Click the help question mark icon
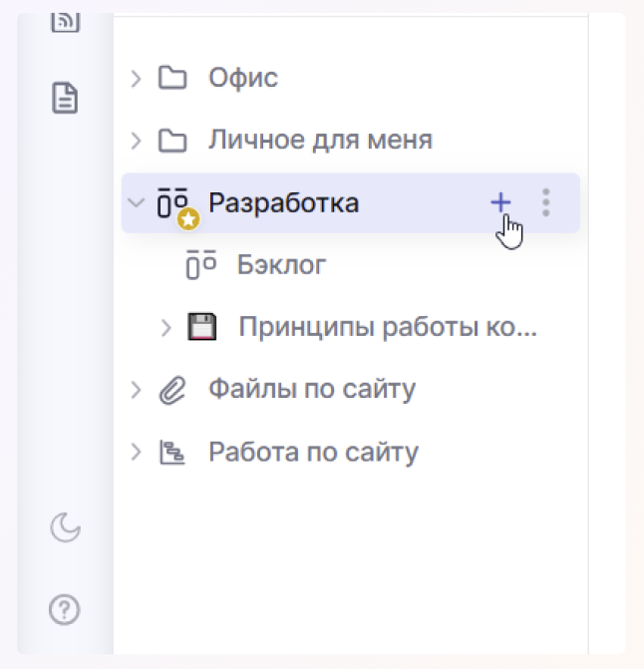Viewport: 644px width, 669px height. [x=65, y=609]
